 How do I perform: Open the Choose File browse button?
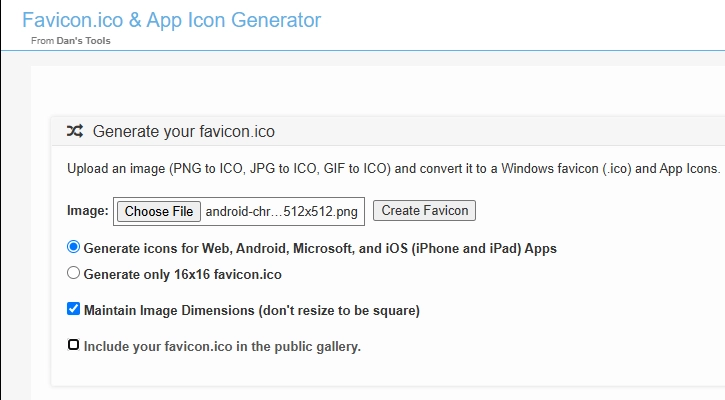pyautogui.click(x=159, y=211)
